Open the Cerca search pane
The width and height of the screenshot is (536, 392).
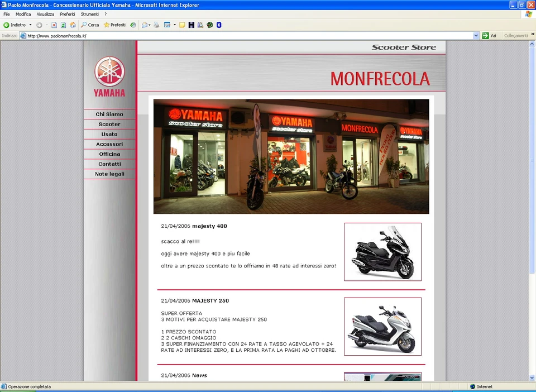click(90, 25)
